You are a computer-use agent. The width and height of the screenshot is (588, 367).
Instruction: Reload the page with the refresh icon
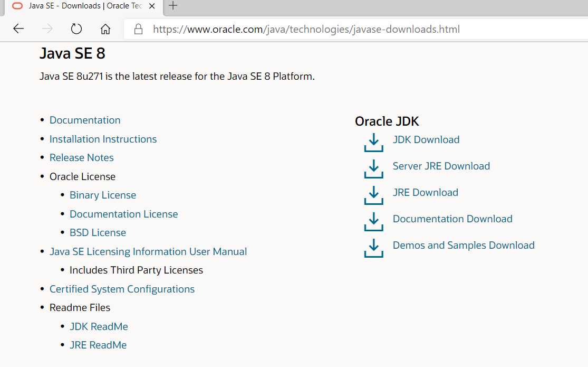pyautogui.click(x=76, y=29)
